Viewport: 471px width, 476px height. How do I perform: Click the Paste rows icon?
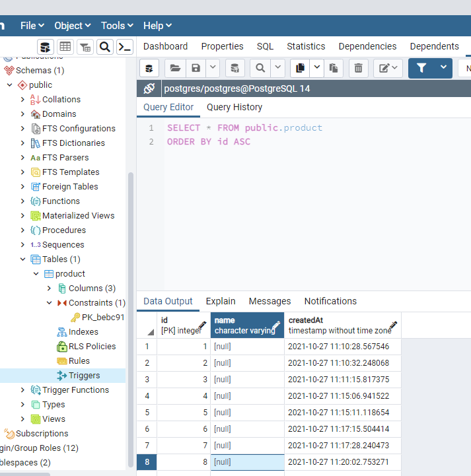click(x=334, y=68)
